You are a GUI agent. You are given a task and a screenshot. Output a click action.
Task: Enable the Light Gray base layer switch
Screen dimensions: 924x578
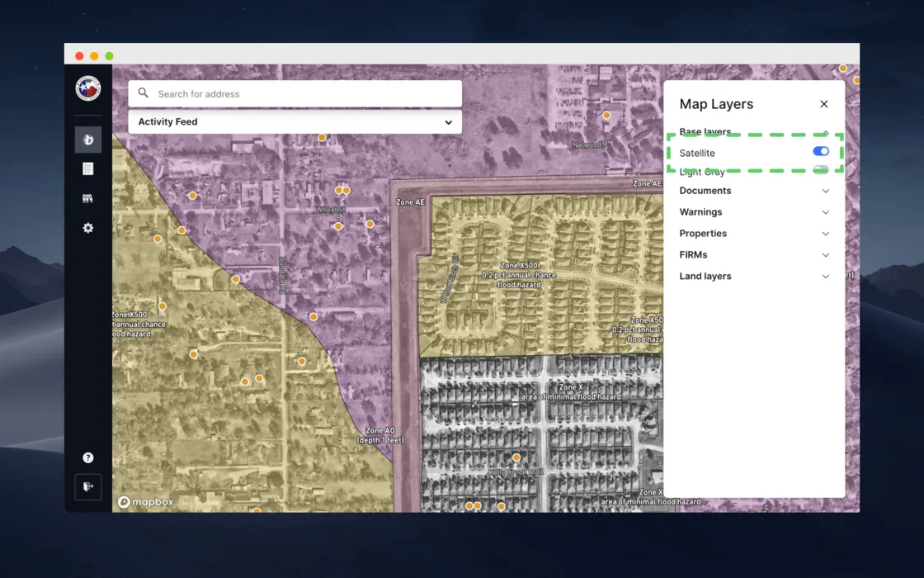pos(820,170)
